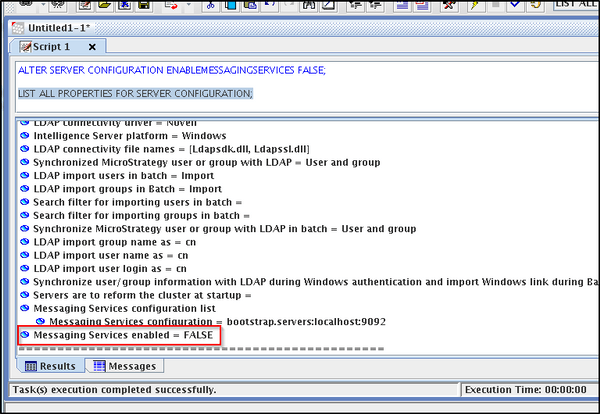The width and height of the screenshot is (600, 414).
Task: Select the Intelligence Server platform = Windows row
Action: pyautogui.click(x=129, y=135)
